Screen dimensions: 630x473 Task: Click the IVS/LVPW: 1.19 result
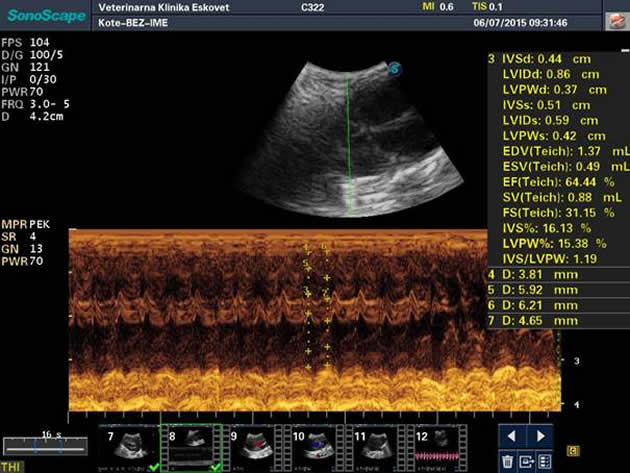click(550, 259)
